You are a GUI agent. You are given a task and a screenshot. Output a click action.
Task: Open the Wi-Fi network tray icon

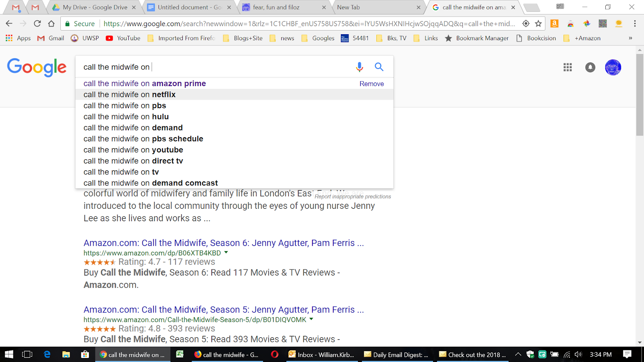pyautogui.click(x=567, y=354)
